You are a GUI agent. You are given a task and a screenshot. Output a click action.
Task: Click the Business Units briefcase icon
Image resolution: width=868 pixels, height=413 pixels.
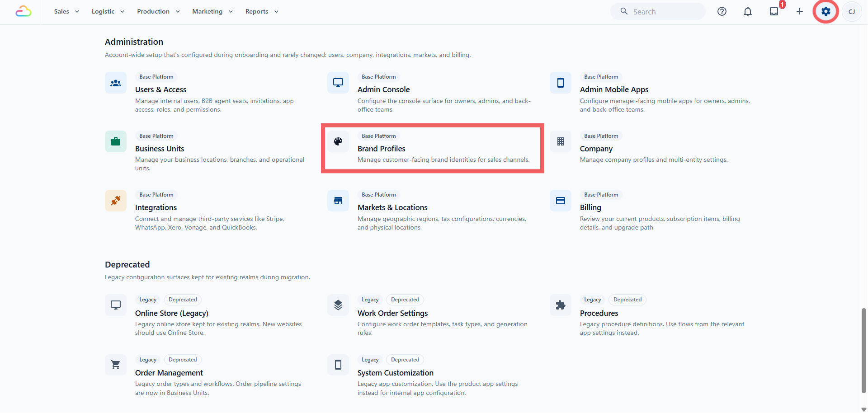point(116,141)
